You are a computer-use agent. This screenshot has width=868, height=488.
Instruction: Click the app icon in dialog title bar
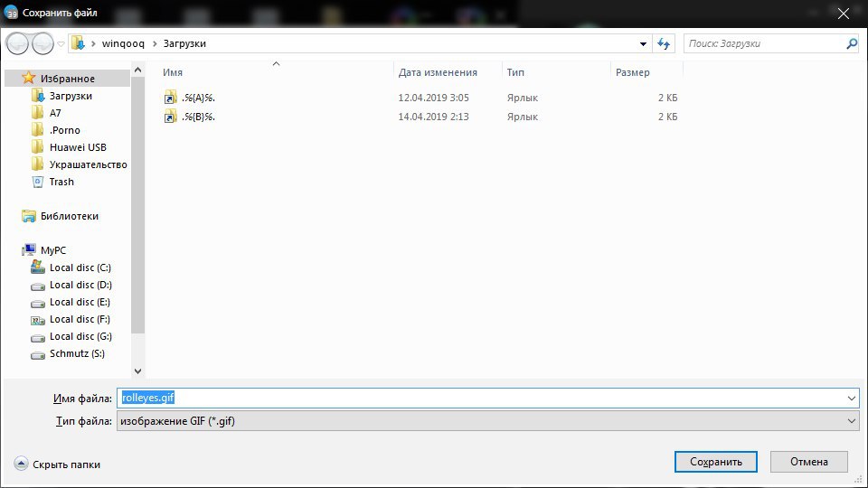click(11, 12)
